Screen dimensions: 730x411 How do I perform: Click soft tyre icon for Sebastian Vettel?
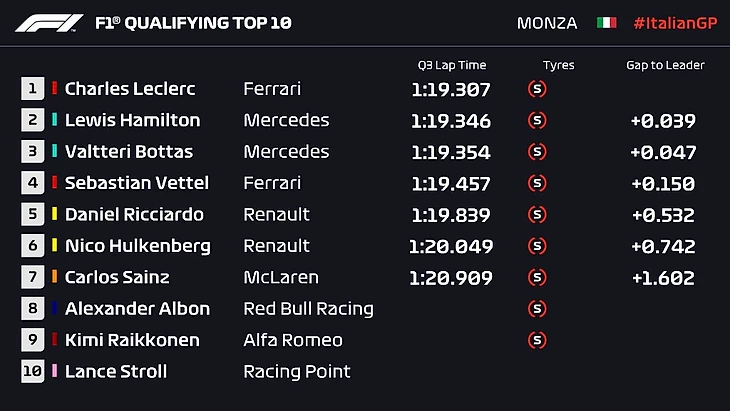[x=537, y=183]
